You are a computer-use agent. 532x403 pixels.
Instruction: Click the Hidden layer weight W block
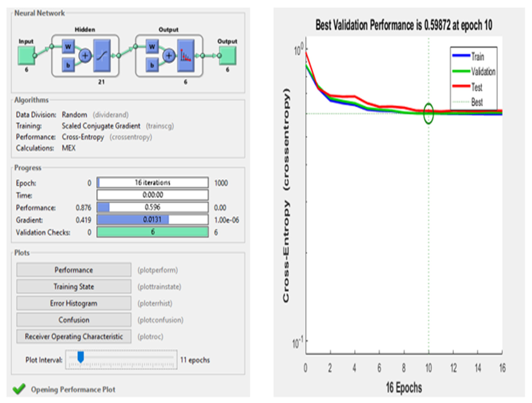[68, 46]
